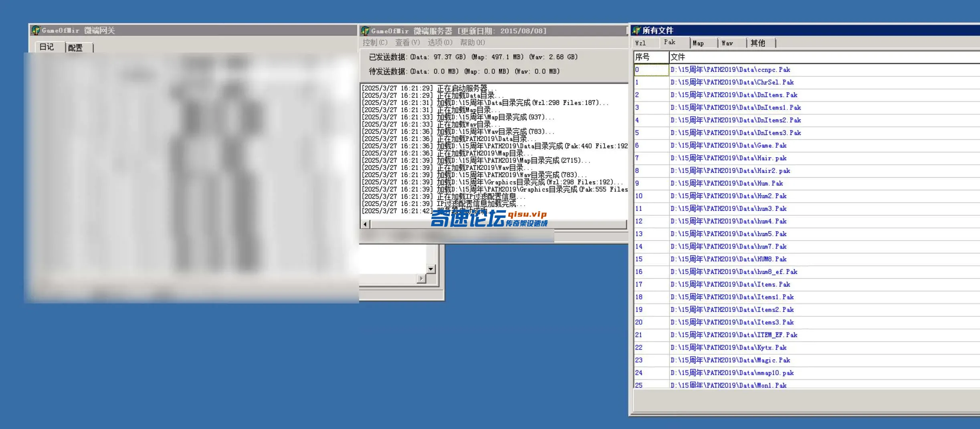Select row hum7.Pak in file list
980x429 pixels.
[807, 247]
